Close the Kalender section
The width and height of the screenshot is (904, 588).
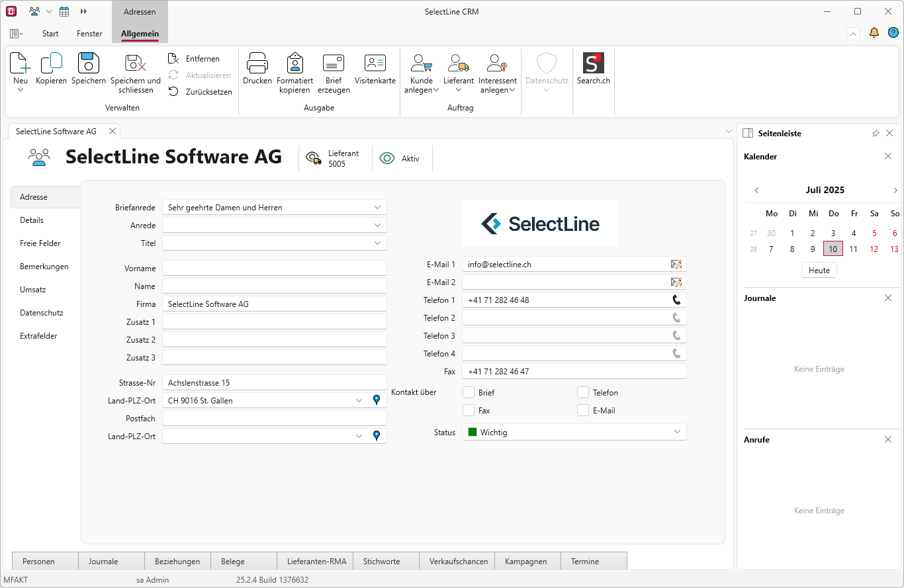click(x=888, y=157)
